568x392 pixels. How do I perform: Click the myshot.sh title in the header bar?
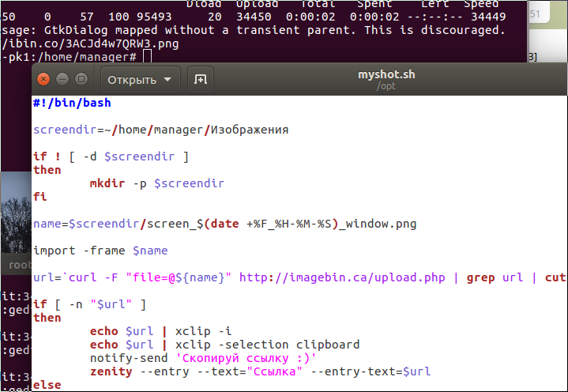click(x=386, y=74)
